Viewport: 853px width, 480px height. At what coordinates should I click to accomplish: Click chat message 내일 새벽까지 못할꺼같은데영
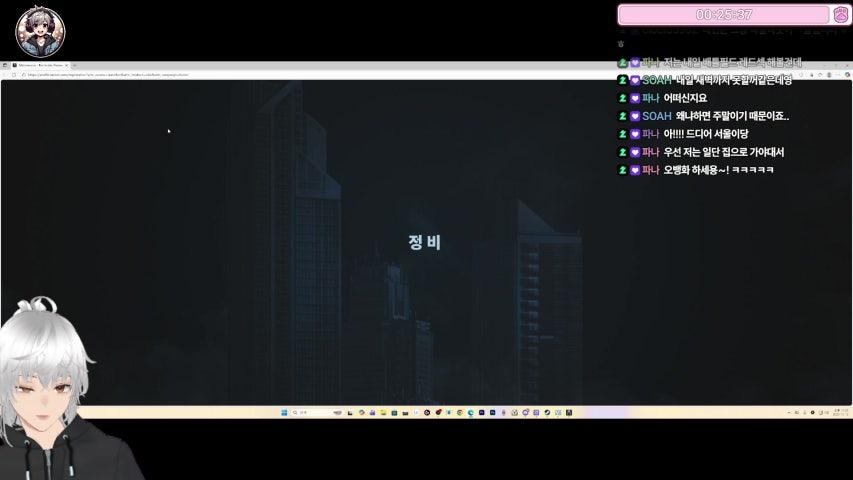pos(733,80)
